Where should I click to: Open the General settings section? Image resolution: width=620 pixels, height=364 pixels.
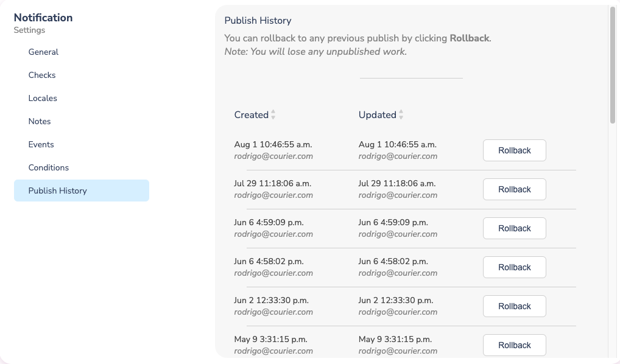pyautogui.click(x=43, y=52)
